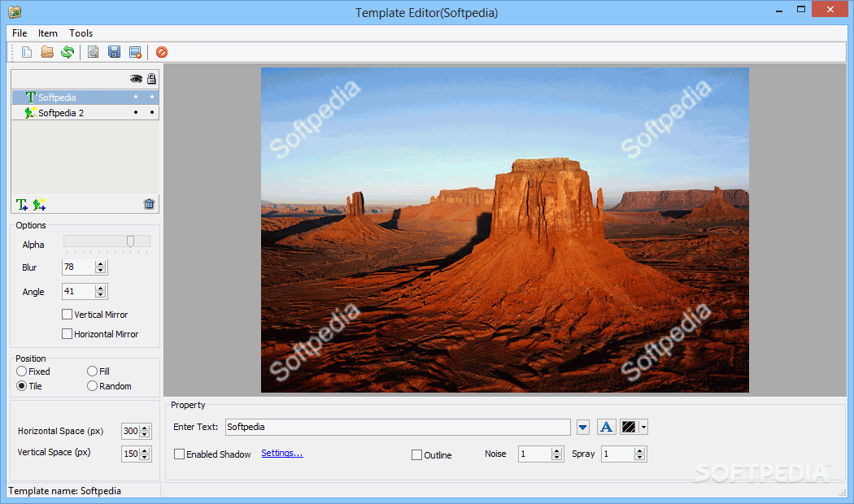Select the Fixed position radio button
Image resolution: width=854 pixels, height=504 pixels.
pyautogui.click(x=22, y=371)
